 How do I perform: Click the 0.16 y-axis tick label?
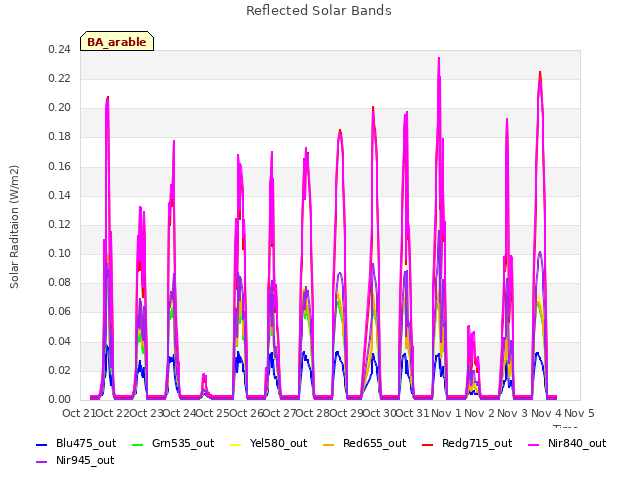click(x=59, y=167)
